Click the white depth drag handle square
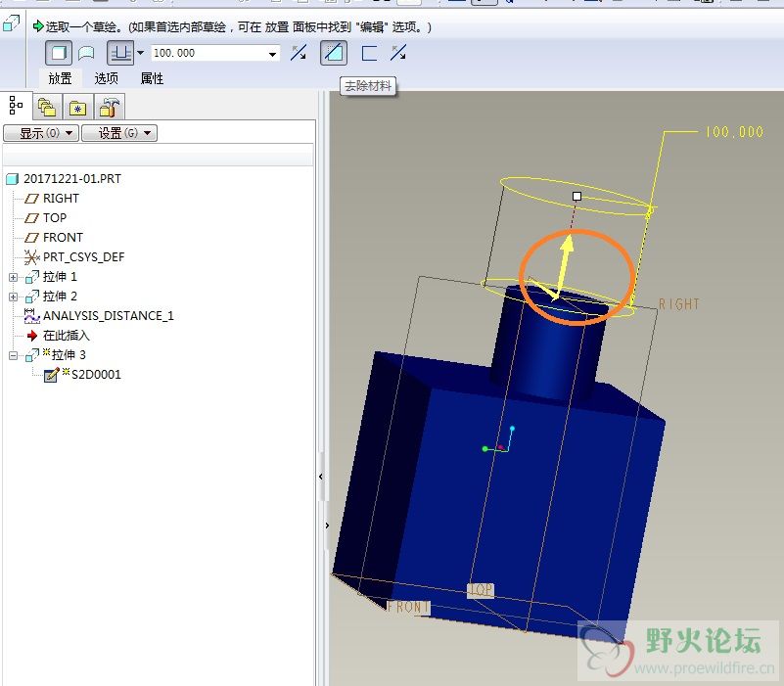 (x=576, y=196)
